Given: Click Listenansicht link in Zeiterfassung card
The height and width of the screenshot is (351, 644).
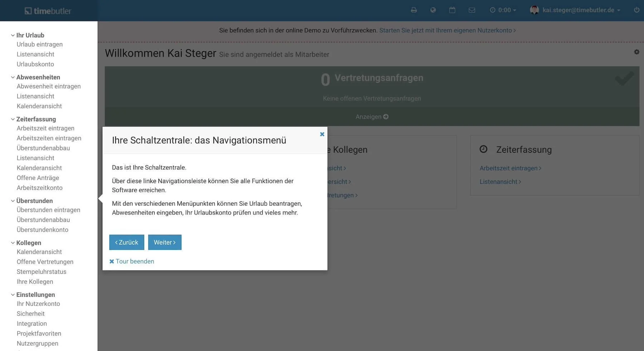Looking at the screenshot, I should (x=500, y=182).
